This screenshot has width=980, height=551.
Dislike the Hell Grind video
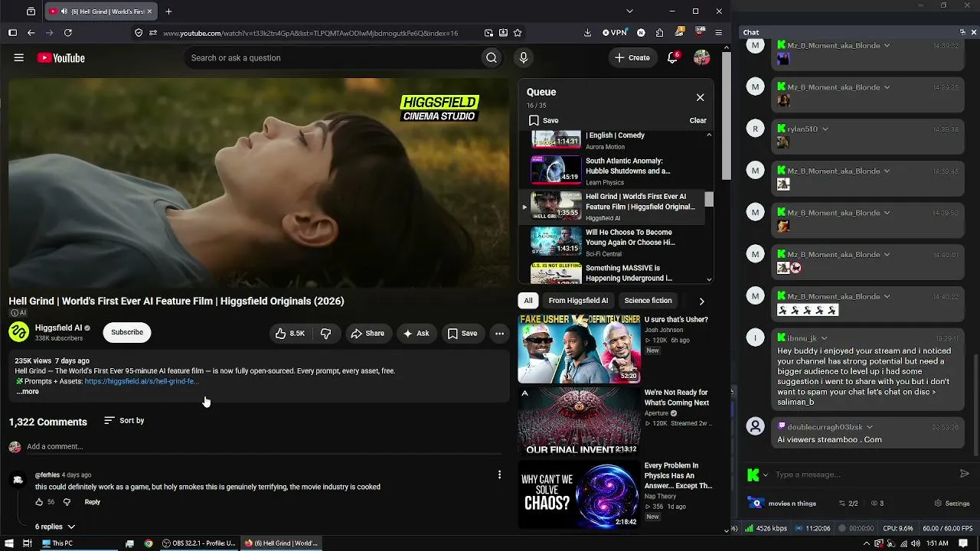tap(325, 333)
